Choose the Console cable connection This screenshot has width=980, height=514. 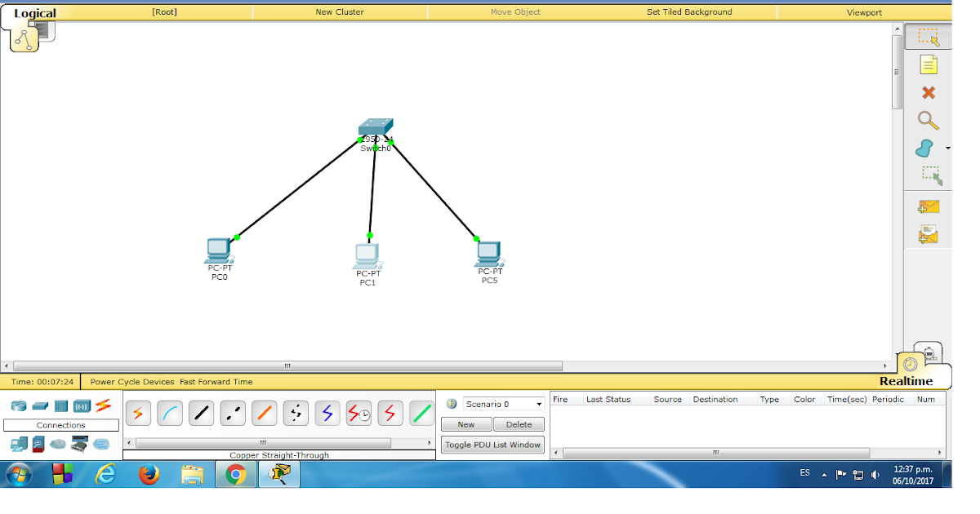(x=170, y=413)
